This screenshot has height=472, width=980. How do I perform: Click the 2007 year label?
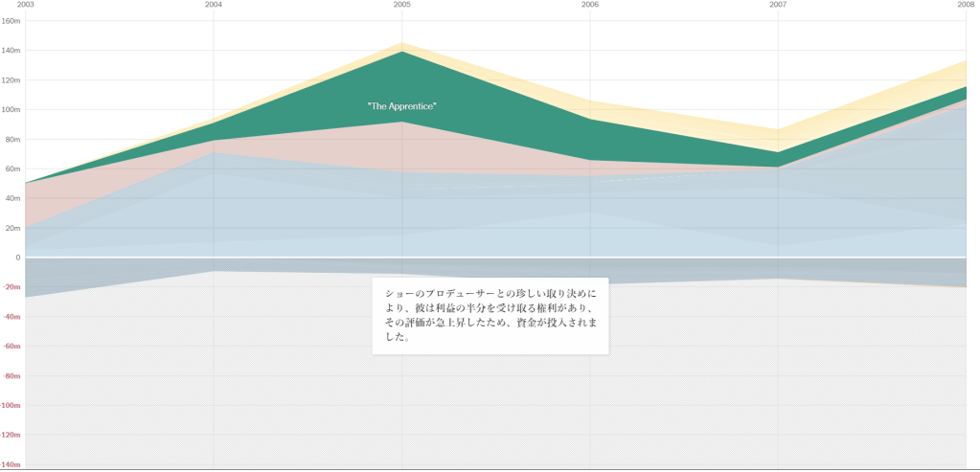(x=778, y=5)
